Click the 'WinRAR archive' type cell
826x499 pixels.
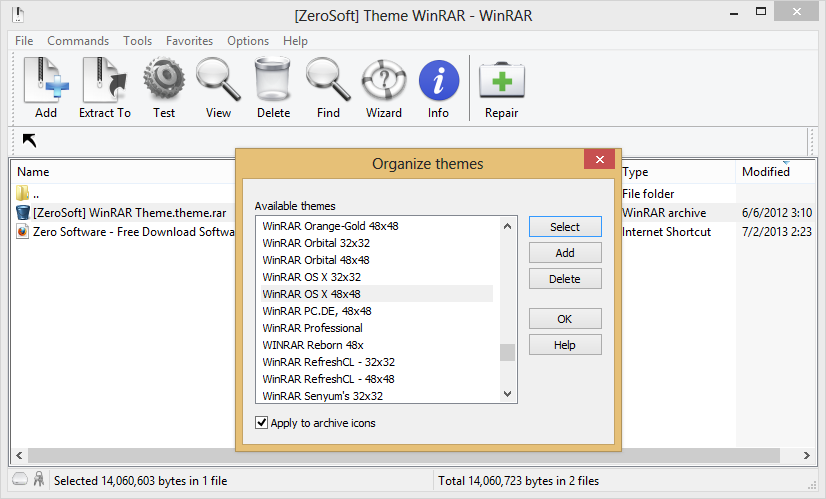tap(664, 213)
